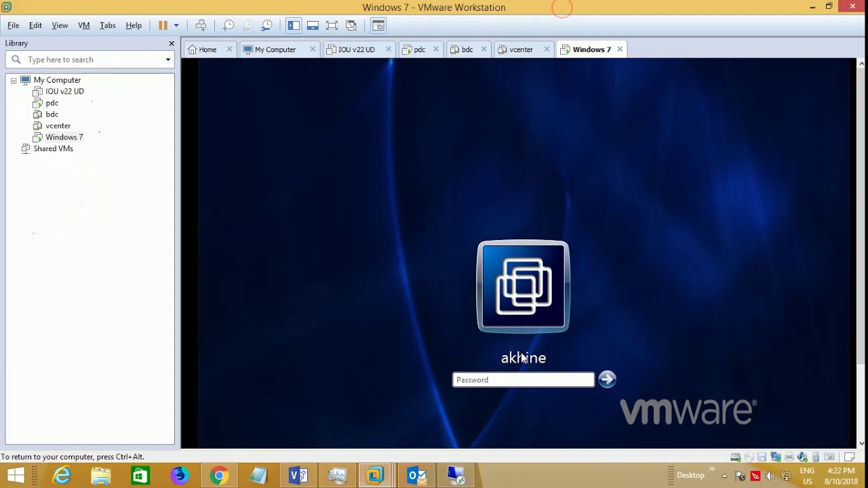Click the CD/DVD drive status icon

pos(749,457)
